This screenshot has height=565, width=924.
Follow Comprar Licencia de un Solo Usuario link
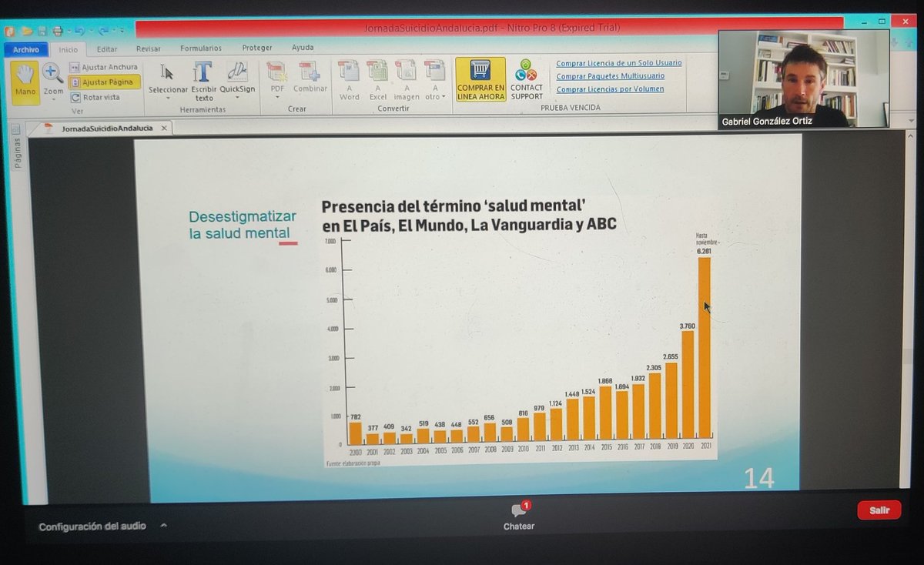tap(619, 63)
